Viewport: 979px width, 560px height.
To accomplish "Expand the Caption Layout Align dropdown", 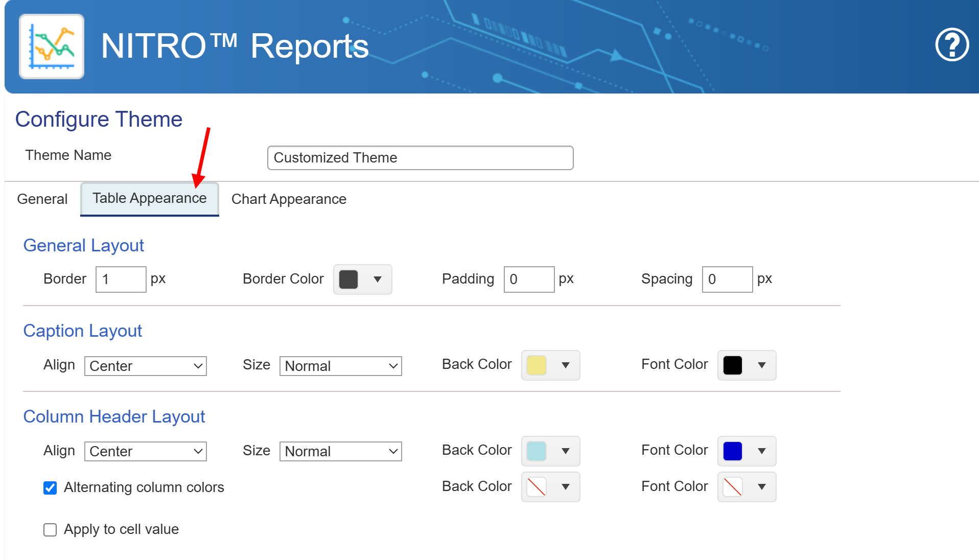I will click(x=146, y=366).
